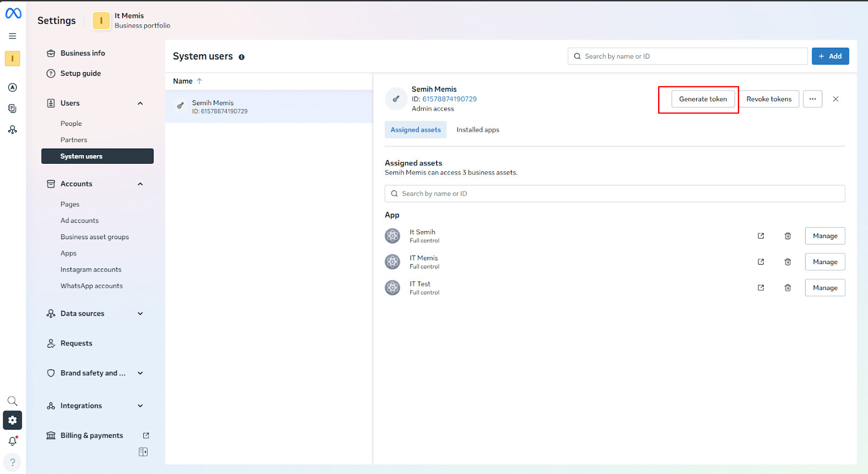This screenshot has width=868, height=474.
Task: Collapse the Users section
Action: [141, 104]
